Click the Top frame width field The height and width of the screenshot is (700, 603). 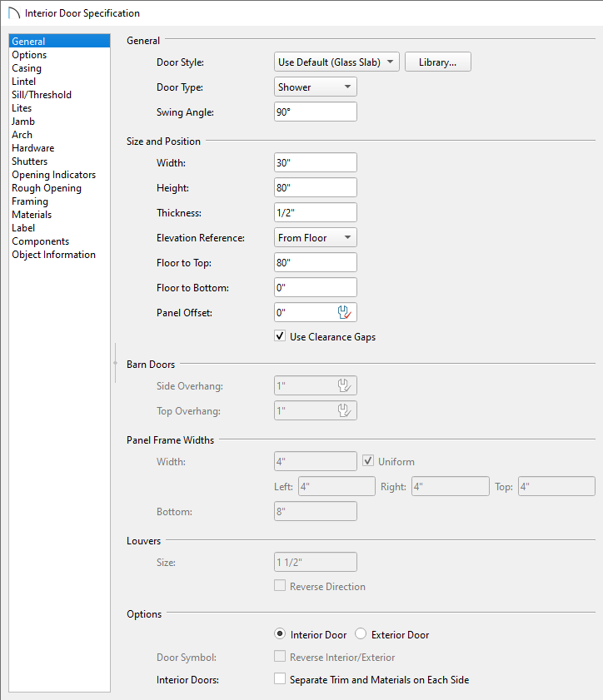(556, 486)
